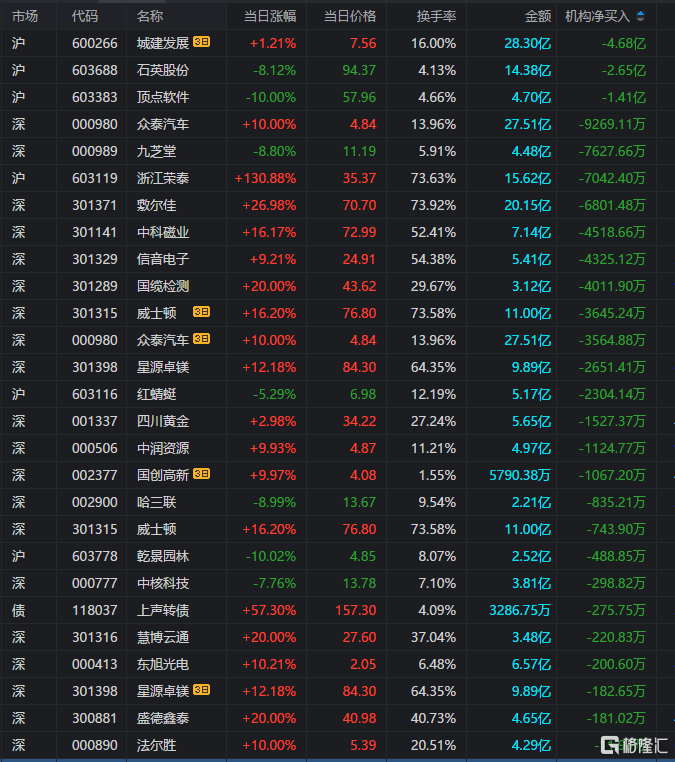Click net buy value -181.02万
675x762 pixels.
[x=616, y=718]
